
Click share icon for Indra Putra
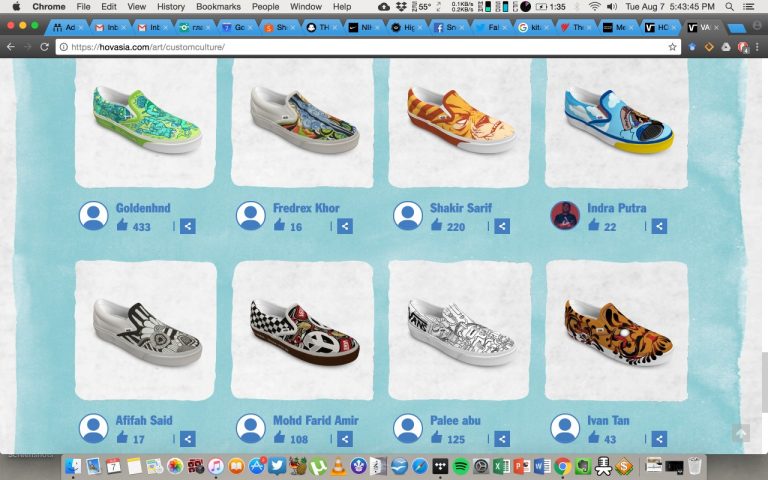(659, 227)
